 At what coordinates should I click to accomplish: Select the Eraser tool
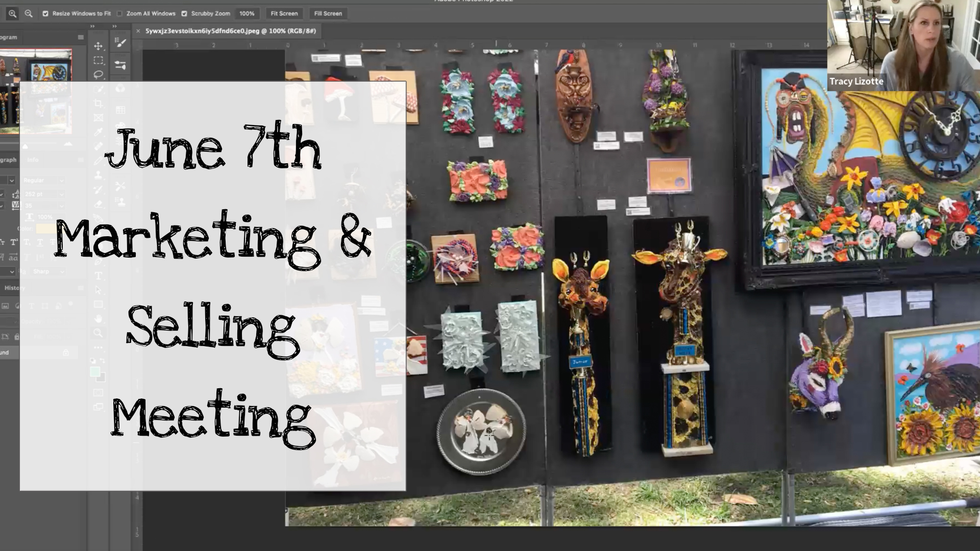pyautogui.click(x=98, y=204)
